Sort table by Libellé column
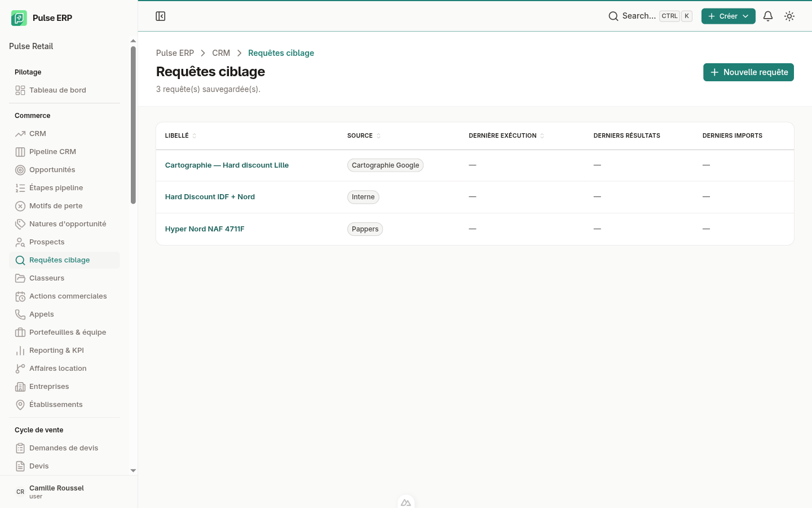The height and width of the screenshot is (508, 812). coord(180,136)
